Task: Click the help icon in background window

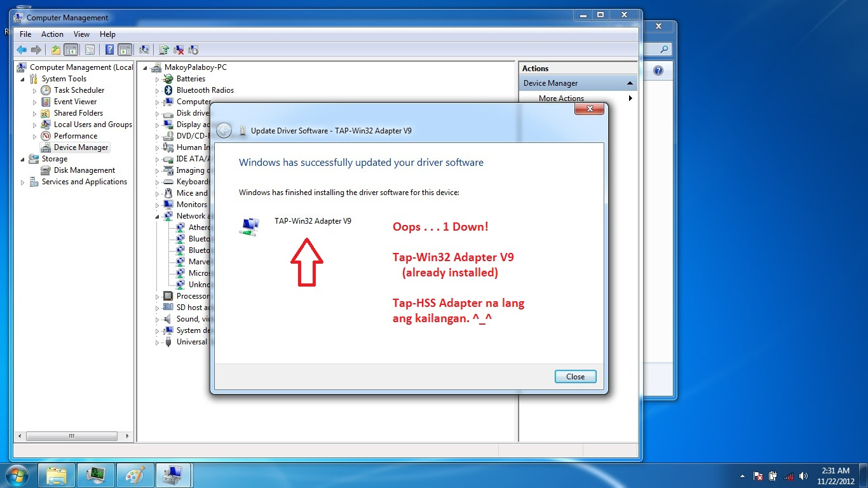Action: tap(658, 71)
